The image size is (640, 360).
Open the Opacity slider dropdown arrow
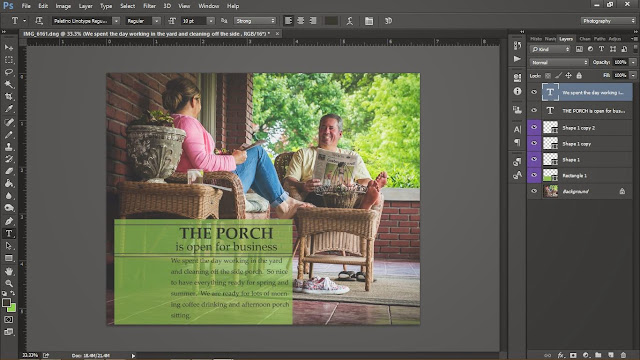click(633, 62)
